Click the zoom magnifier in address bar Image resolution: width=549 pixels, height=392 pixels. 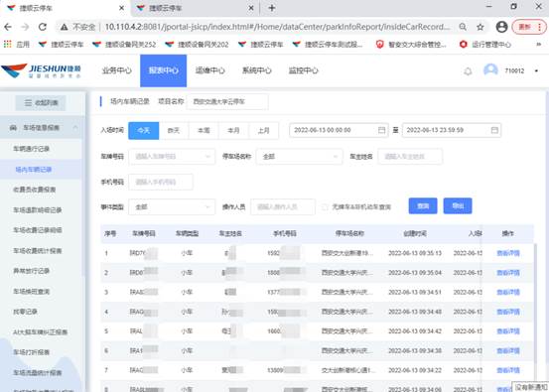coord(463,27)
